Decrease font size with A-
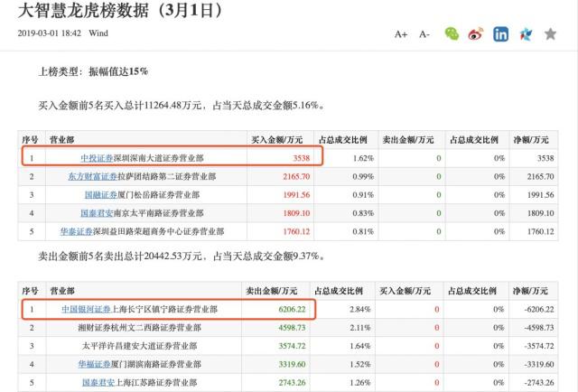Screen dimensions: 578x392 pos(424,34)
